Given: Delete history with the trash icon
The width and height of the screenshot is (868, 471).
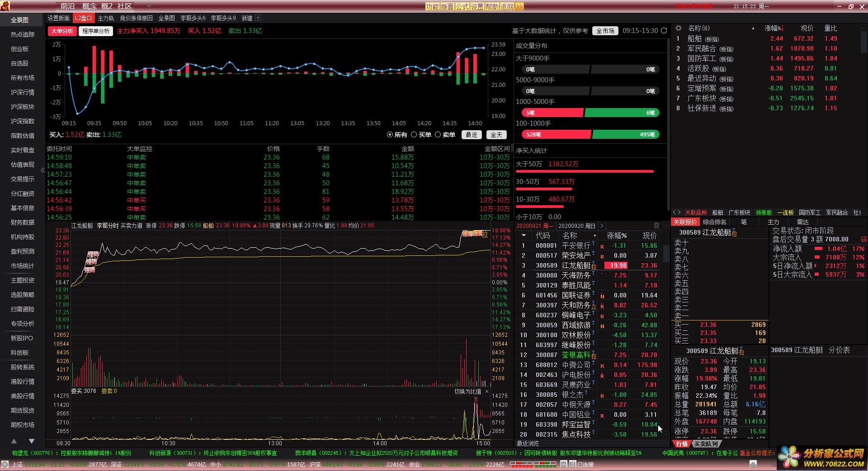Looking at the screenshot, I should (x=656, y=226).
